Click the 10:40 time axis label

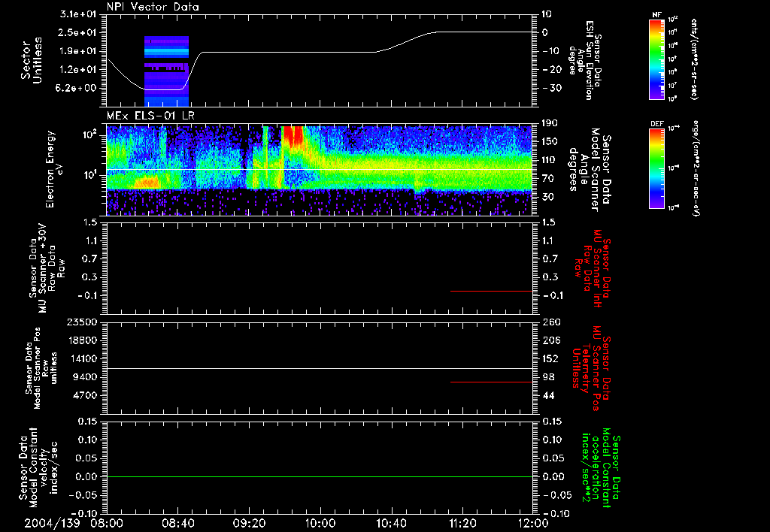coord(391,523)
